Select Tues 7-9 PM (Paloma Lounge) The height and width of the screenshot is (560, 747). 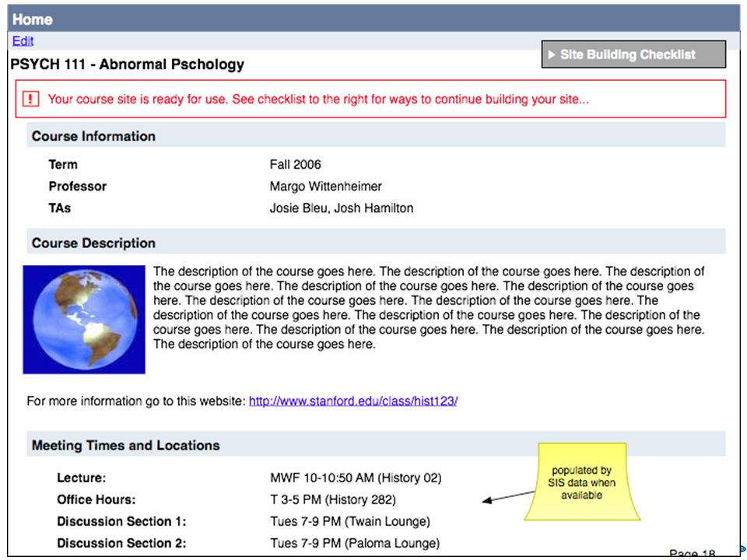click(x=355, y=544)
